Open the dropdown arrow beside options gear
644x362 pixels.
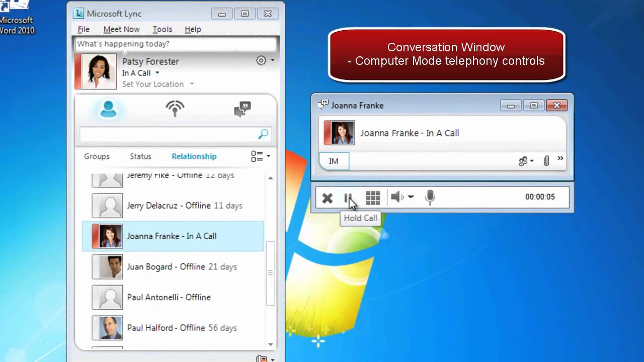pos(272,60)
